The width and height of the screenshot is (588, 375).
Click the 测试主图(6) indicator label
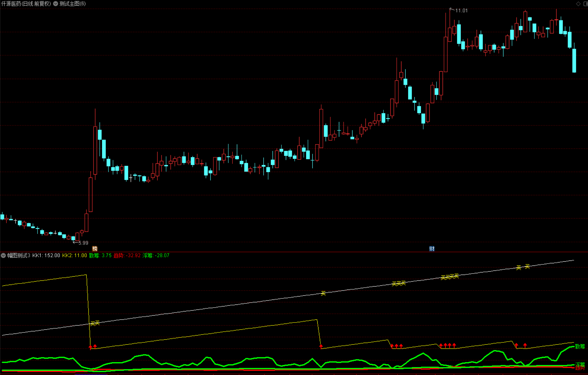tap(72, 4)
